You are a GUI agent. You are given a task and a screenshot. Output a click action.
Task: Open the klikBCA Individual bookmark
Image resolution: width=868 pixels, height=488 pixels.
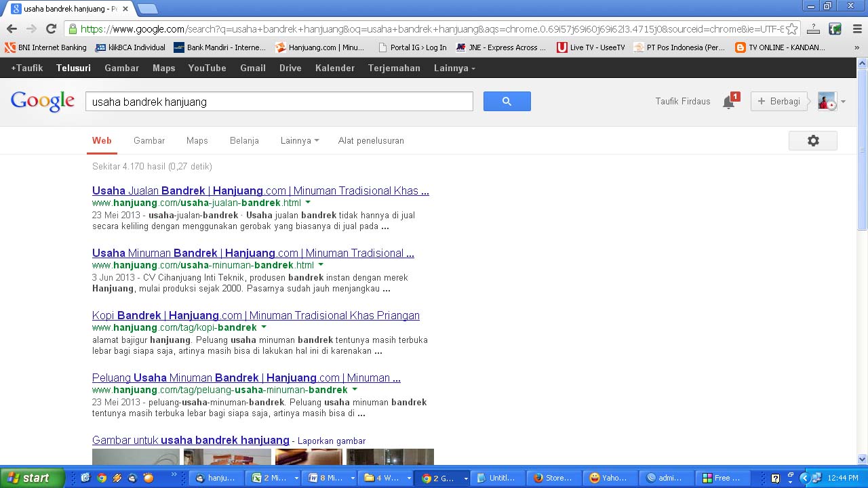131,47
